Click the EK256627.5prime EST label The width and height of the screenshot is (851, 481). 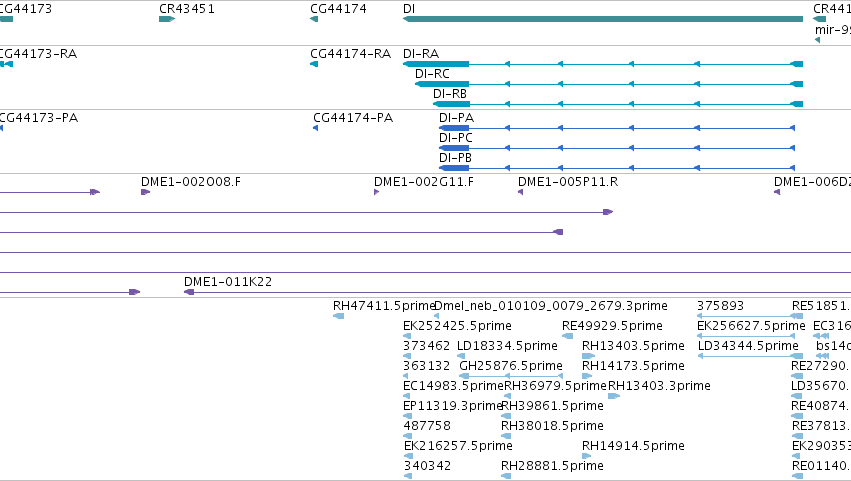coord(751,326)
